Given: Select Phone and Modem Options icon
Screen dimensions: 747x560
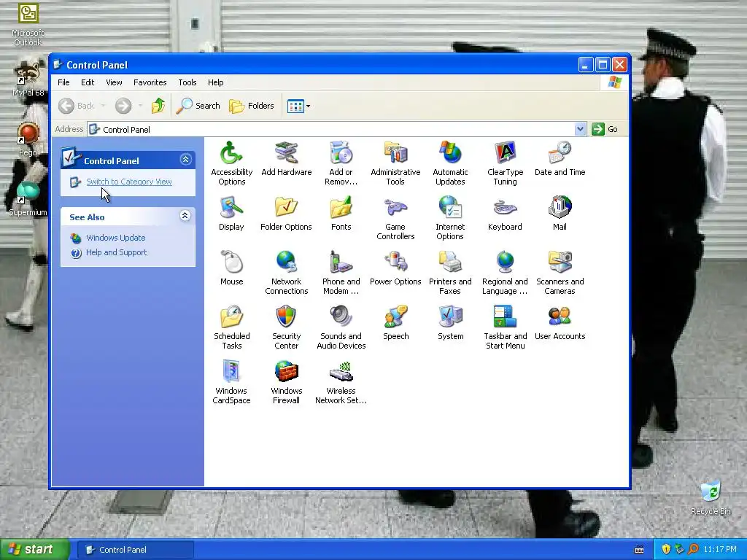Looking at the screenshot, I should click(x=341, y=273).
